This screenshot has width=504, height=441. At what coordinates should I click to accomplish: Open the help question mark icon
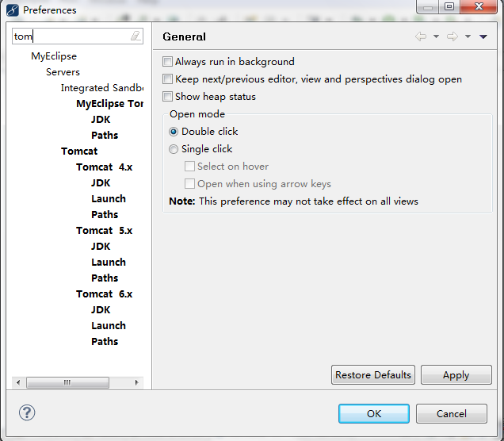point(27,412)
